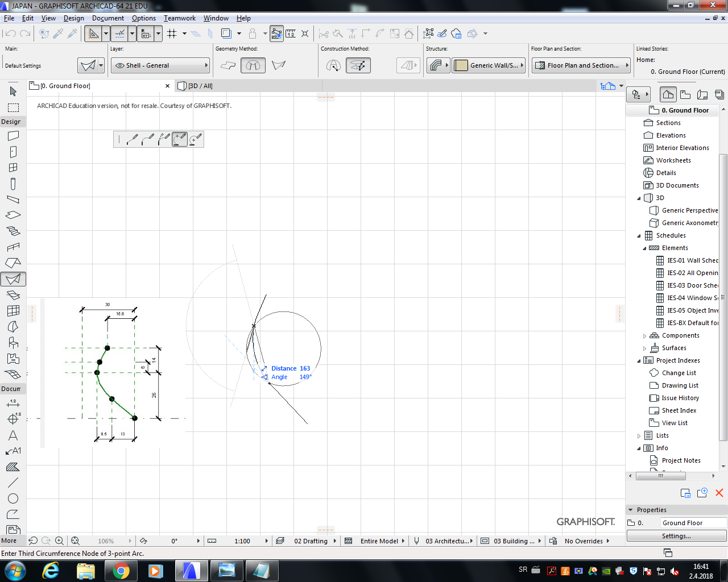Toggle the grid snap icon
The image size is (728, 582).
(172, 34)
